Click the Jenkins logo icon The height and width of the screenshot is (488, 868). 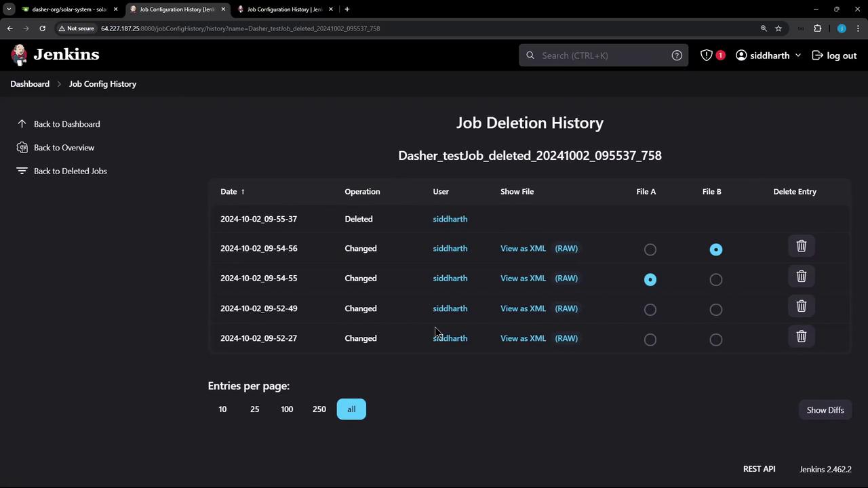(x=20, y=55)
